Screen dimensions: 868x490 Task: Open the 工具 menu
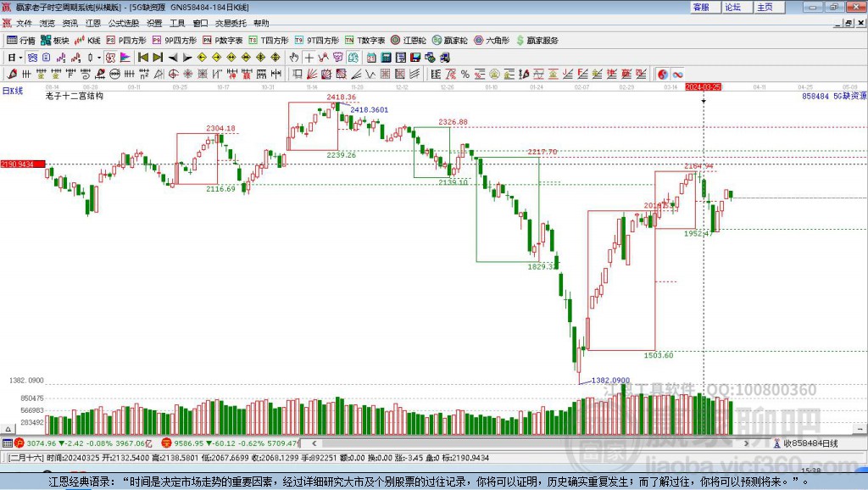(177, 23)
